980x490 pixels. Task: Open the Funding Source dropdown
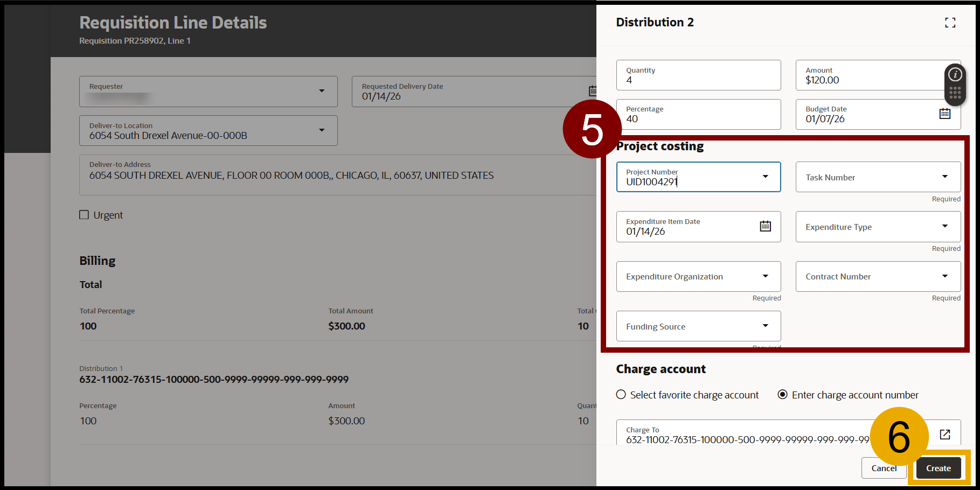click(765, 326)
